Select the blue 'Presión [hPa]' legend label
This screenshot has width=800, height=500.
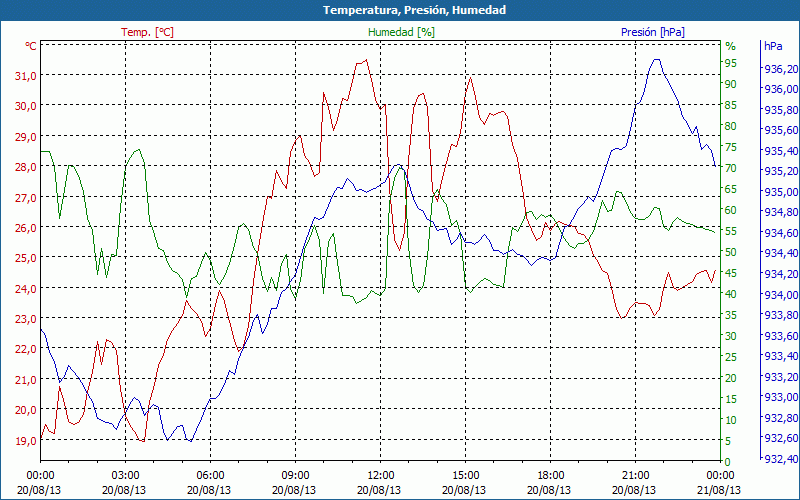point(653,32)
